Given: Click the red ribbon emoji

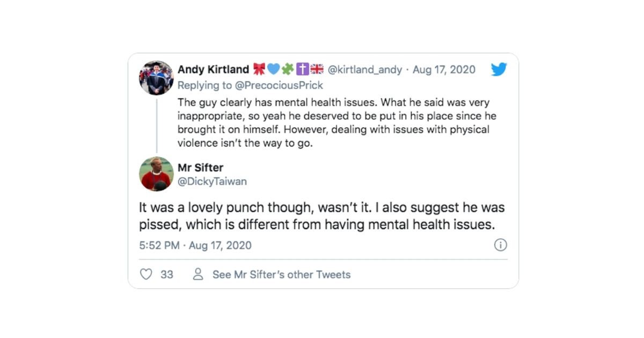Looking at the screenshot, I should (260, 69).
